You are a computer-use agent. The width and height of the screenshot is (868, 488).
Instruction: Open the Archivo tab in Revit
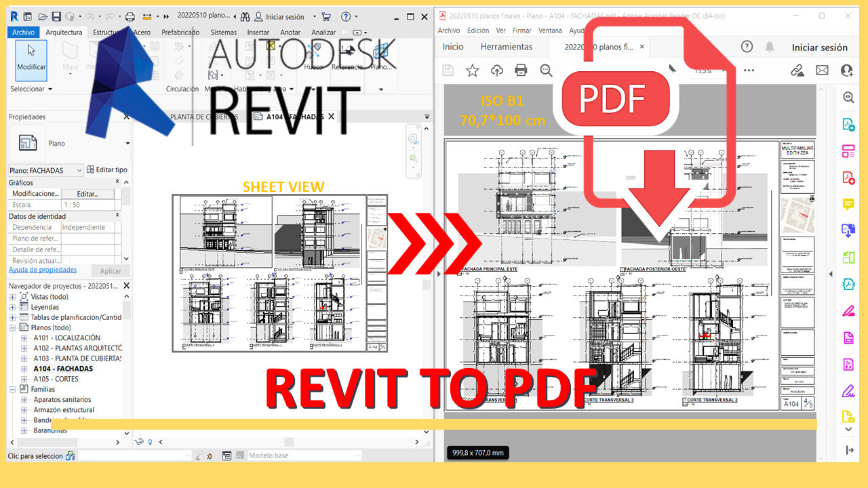click(x=24, y=32)
